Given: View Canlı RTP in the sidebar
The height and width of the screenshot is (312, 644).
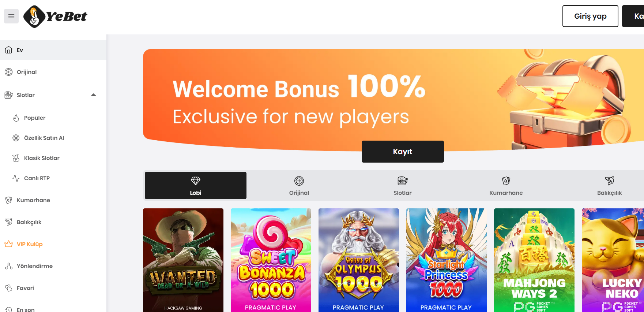Looking at the screenshot, I should (x=37, y=178).
